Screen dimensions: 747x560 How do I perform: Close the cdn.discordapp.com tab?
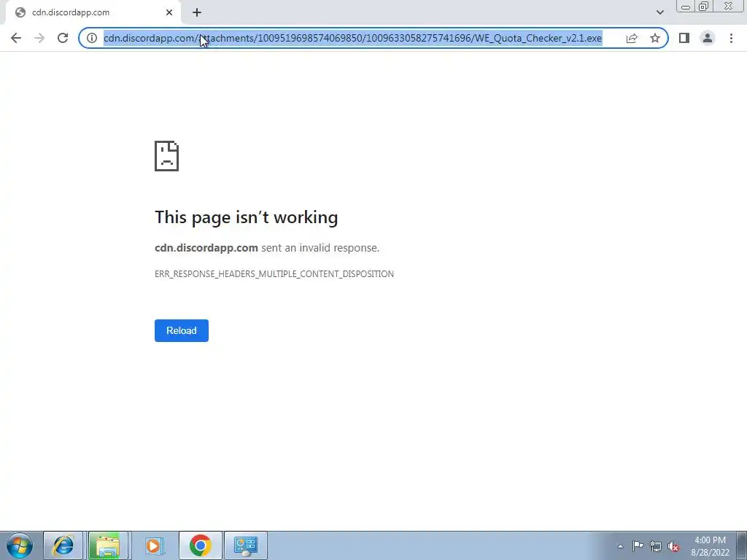click(169, 13)
